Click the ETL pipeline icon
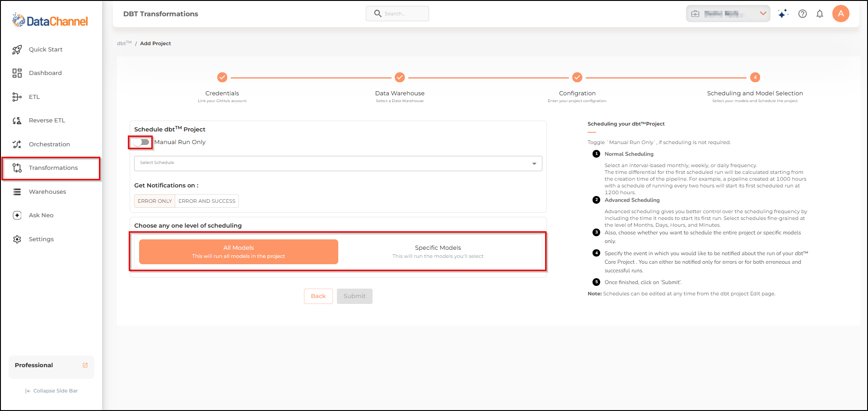The image size is (868, 411). [x=17, y=97]
